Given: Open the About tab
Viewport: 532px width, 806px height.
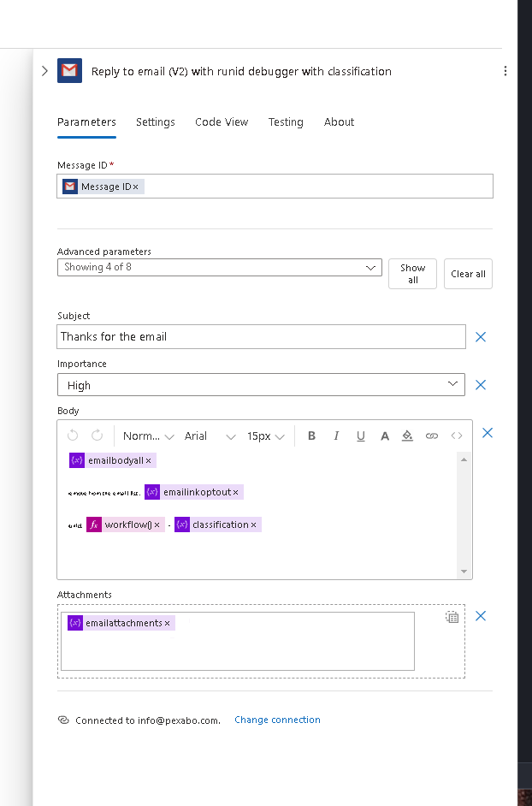Looking at the screenshot, I should click(x=339, y=121).
